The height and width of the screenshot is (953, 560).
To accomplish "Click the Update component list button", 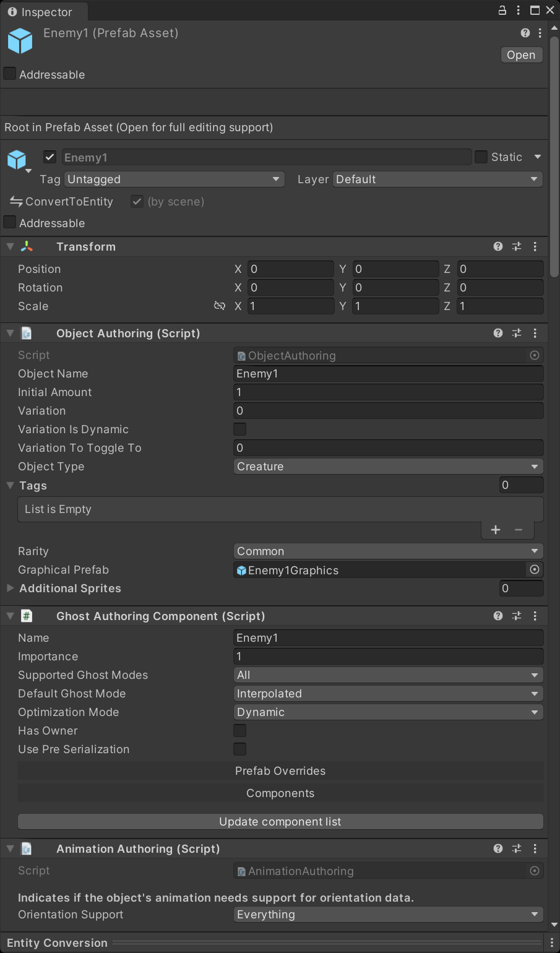I will pyautogui.click(x=280, y=821).
